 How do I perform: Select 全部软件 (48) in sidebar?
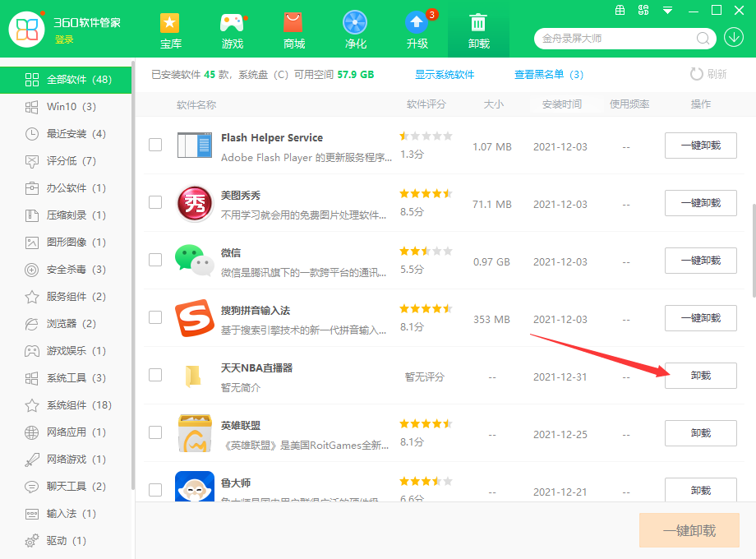pos(66,80)
